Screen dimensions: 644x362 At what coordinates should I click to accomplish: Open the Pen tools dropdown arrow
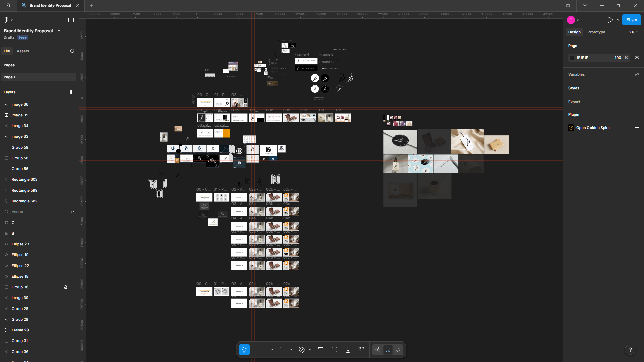(310, 350)
